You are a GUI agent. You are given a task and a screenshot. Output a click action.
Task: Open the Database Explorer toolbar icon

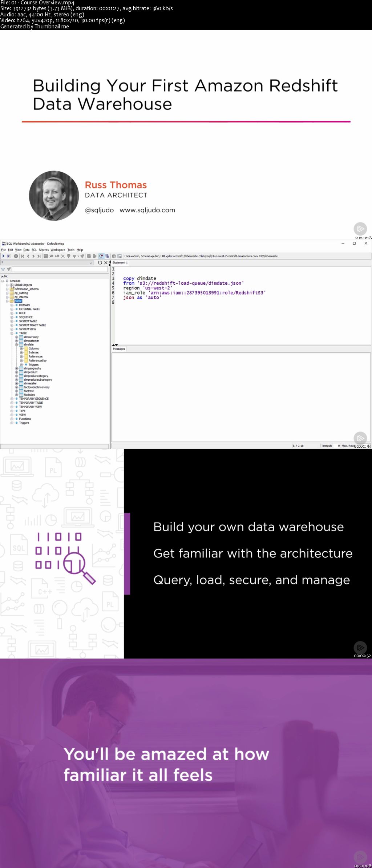[114, 256]
